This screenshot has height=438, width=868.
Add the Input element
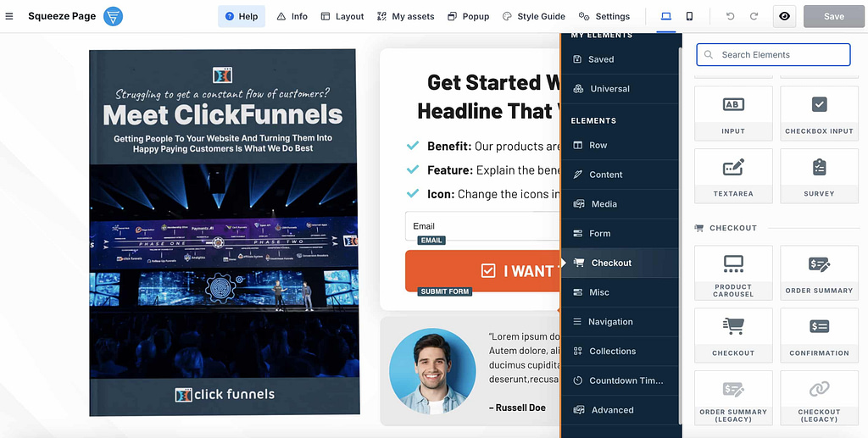click(x=733, y=114)
